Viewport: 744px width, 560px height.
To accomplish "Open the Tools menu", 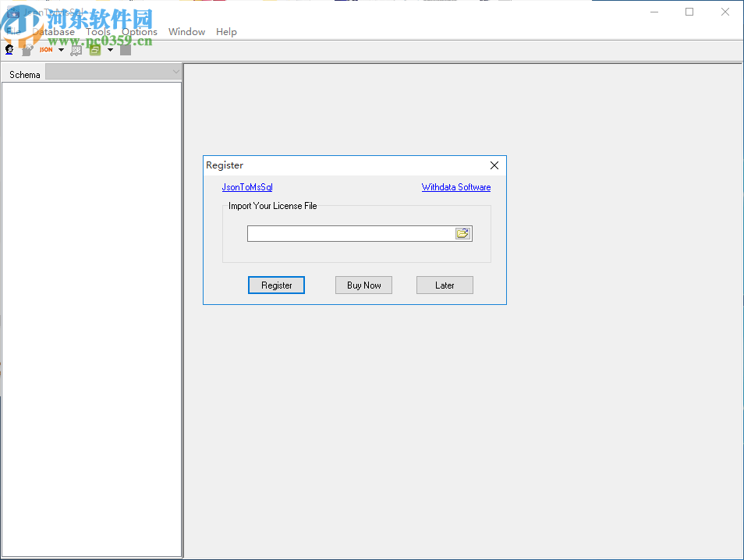I will coord(98,31).
